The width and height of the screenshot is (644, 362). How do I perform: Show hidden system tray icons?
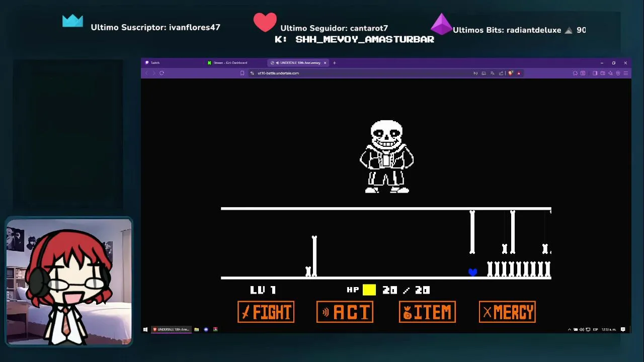coord(570,329)
